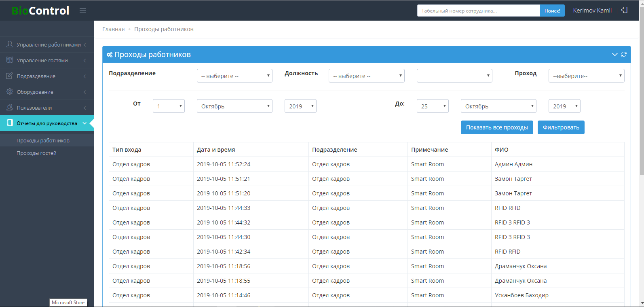Open the Должность dropdown
Viewport: 644px width, 307px height.
[x=366, y=76]
